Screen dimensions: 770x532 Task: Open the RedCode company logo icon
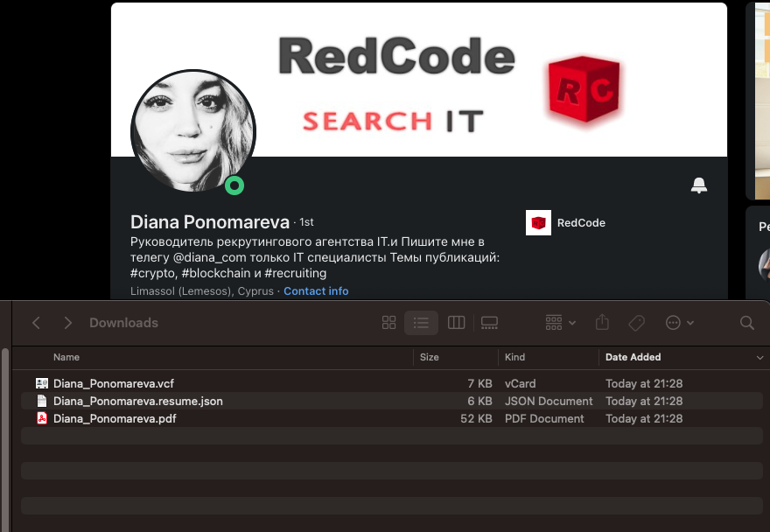tap(538, 222)
